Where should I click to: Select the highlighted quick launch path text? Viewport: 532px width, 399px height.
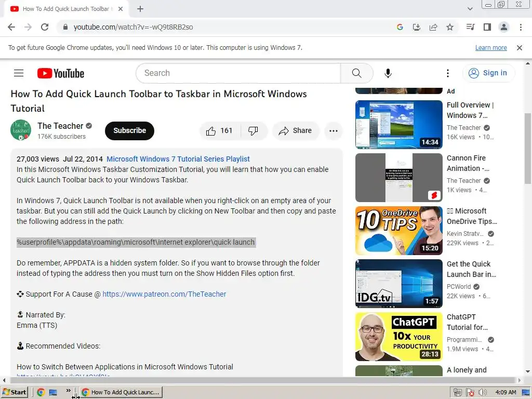136,242
